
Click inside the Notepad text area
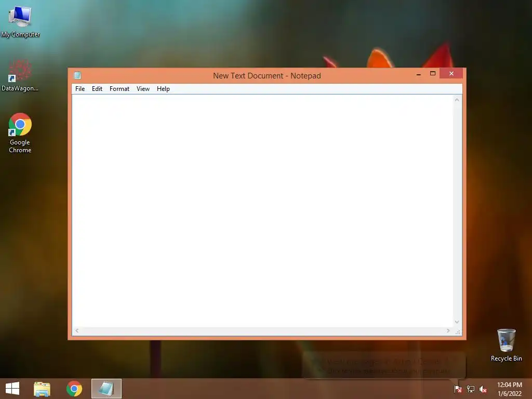(262, 210)
